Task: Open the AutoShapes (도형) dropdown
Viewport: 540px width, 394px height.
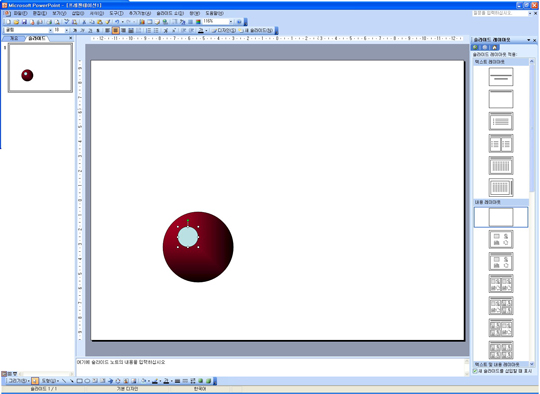Action: pyautogui.click(x=50, y=381)
